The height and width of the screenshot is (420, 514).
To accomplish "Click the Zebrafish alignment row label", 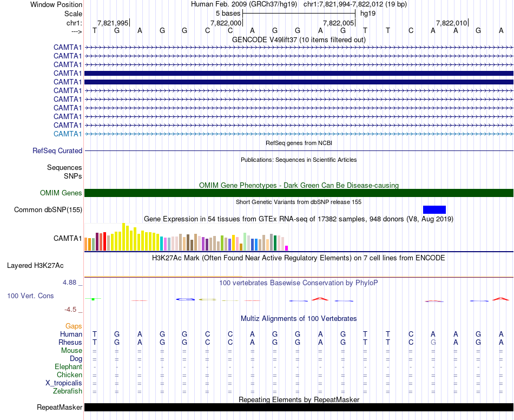I will pos(68,391).
